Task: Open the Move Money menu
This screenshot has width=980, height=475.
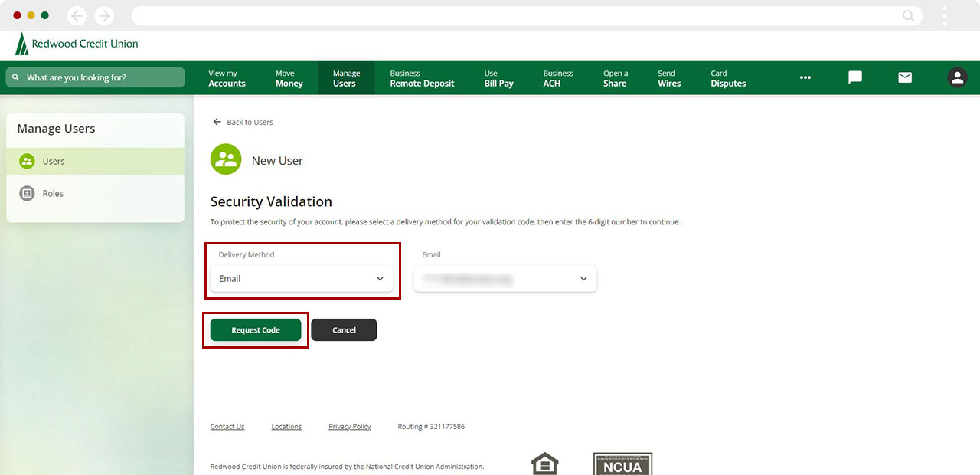Action: [289, 77]
